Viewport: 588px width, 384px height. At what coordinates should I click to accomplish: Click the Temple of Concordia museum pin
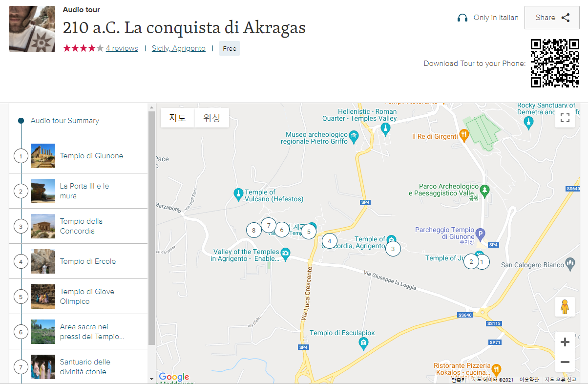(x=391, y=239)
